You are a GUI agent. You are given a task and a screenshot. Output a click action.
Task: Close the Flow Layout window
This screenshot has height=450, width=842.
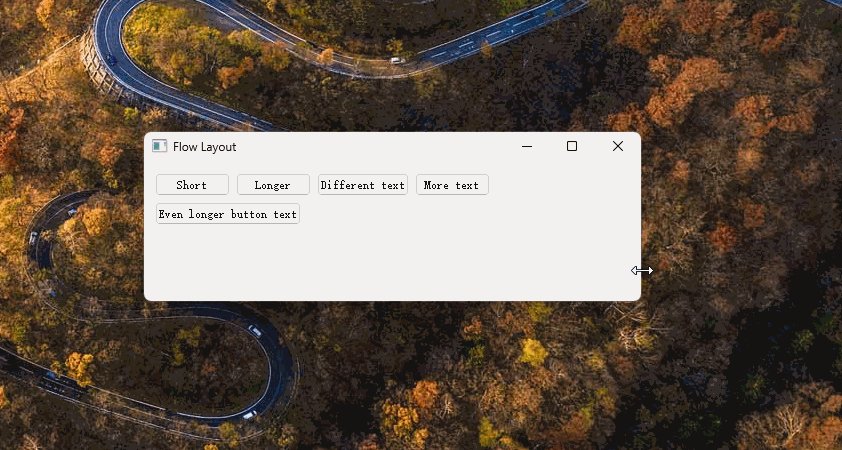[x=618, y=146]
